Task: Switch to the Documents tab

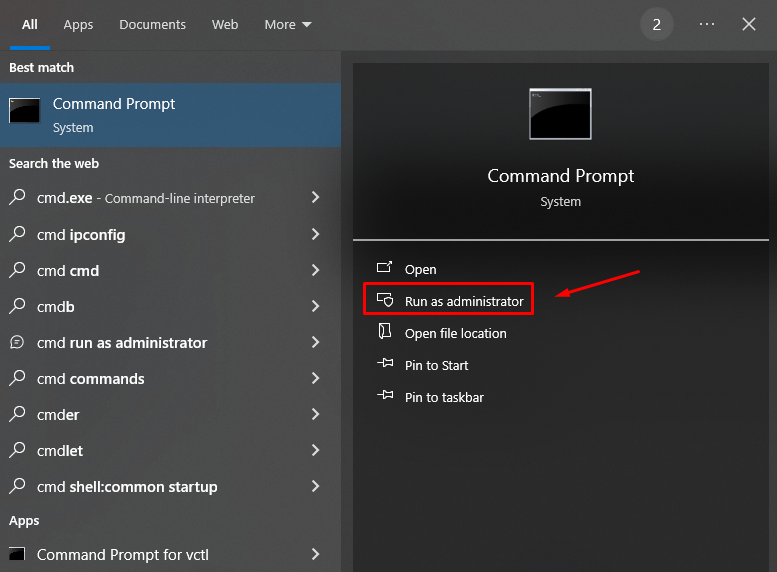Action: [x=152, y=24]
